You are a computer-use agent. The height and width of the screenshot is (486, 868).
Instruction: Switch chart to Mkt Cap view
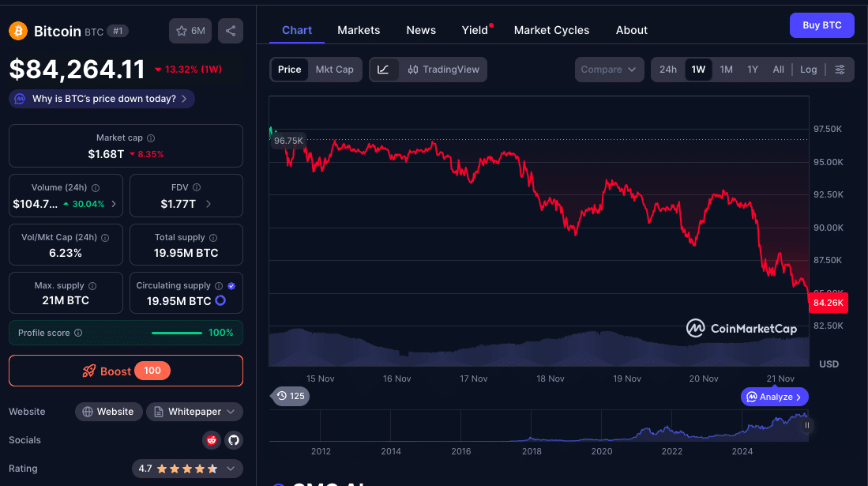(x=334, y=70)
